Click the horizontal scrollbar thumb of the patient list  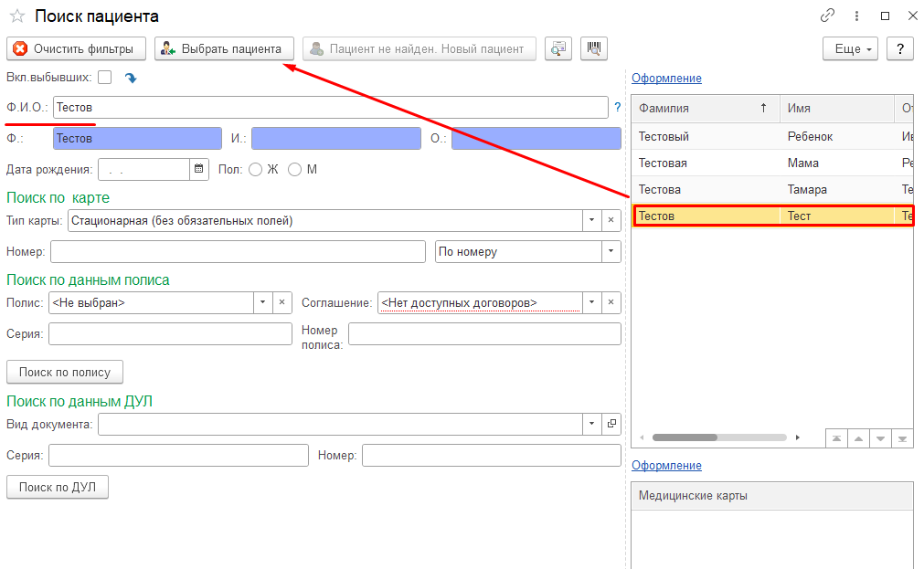685,437
